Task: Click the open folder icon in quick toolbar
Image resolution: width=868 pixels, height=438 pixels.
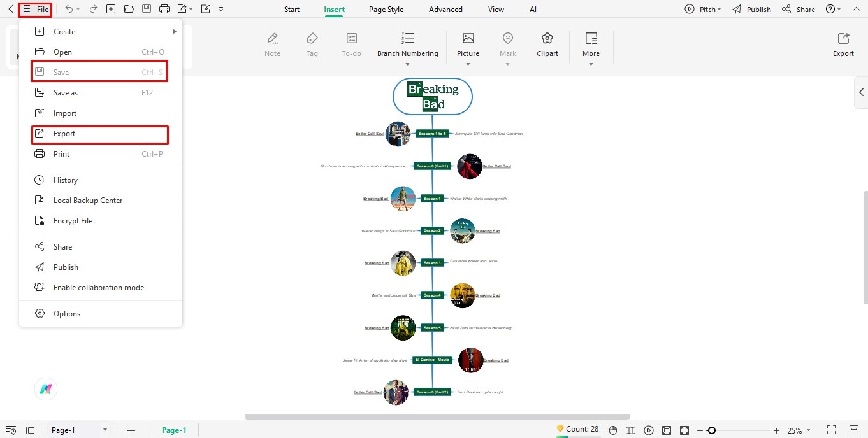Action: pyautogui.click(x=129, y=9)
